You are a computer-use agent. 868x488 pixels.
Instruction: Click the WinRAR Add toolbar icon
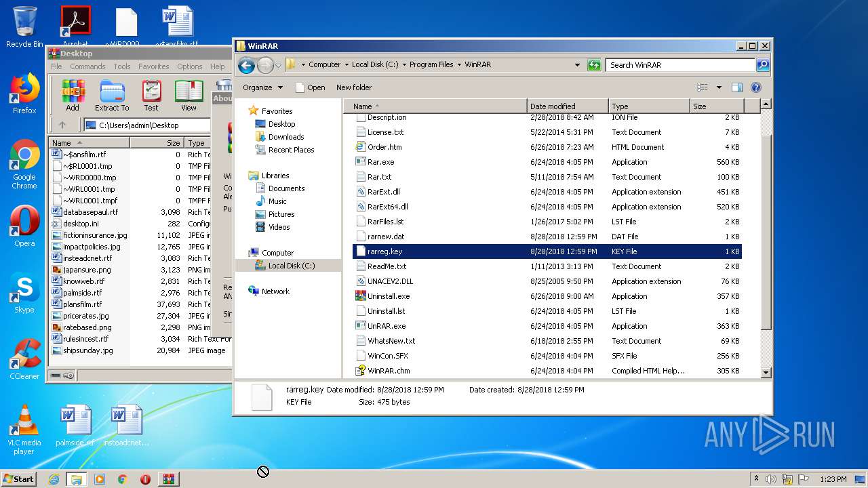73,94
